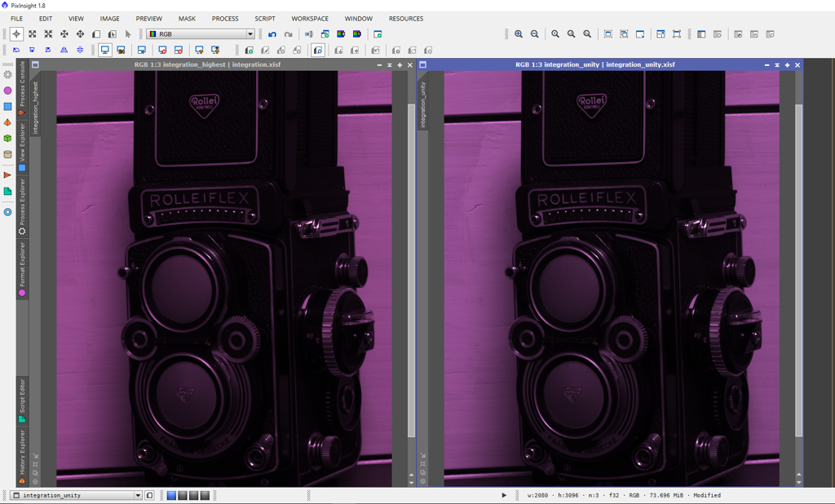Viewport: 835px width, 504px height.
Task: Shade the integration_unity window with the title bar bracket button
Action: 777,65
